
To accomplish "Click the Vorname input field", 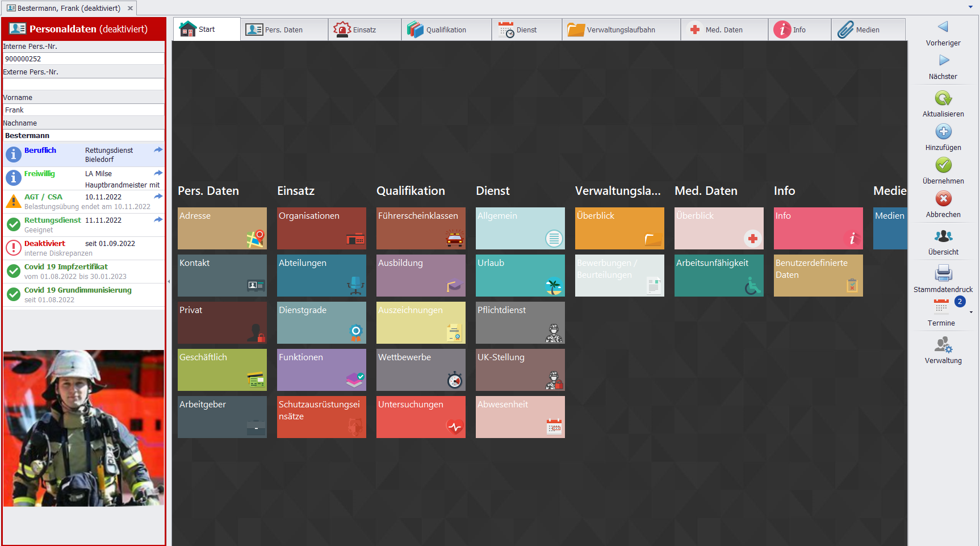I will pos(83,110).
